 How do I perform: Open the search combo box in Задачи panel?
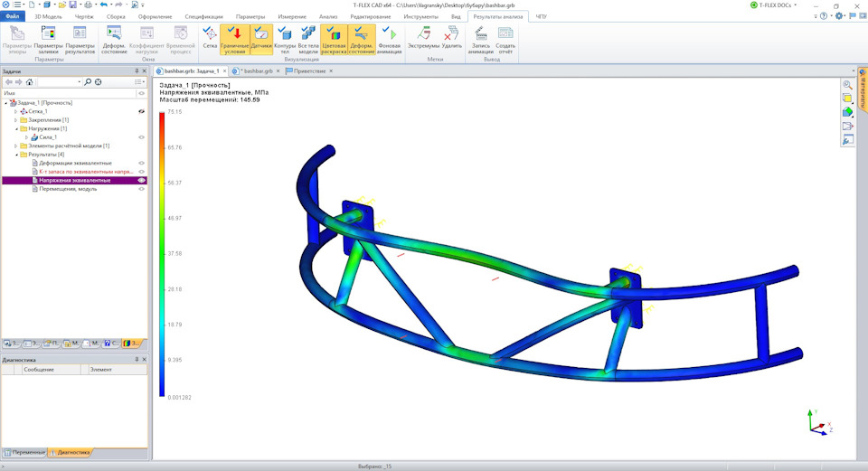tap(60, 82)
